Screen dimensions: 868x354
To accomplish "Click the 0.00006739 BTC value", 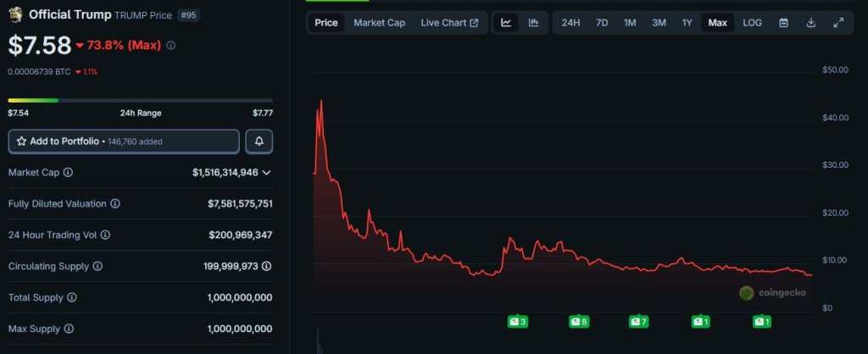I will 39,71.
